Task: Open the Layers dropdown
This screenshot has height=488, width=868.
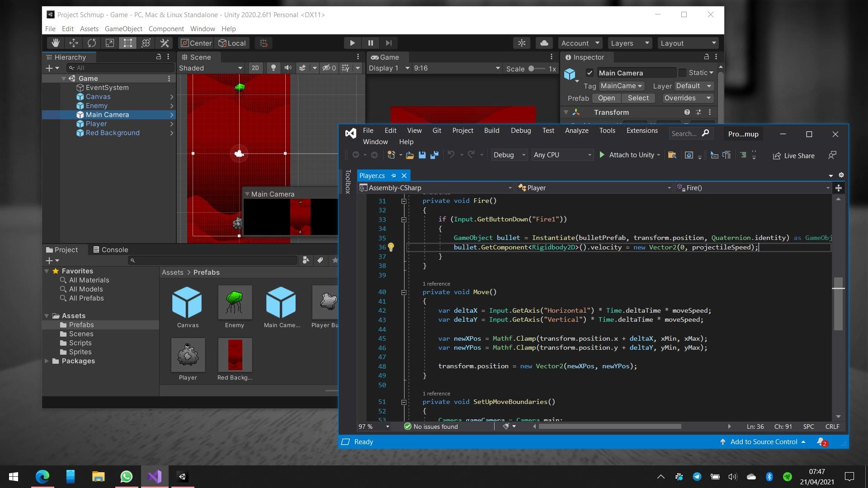Action: point(629,43)
